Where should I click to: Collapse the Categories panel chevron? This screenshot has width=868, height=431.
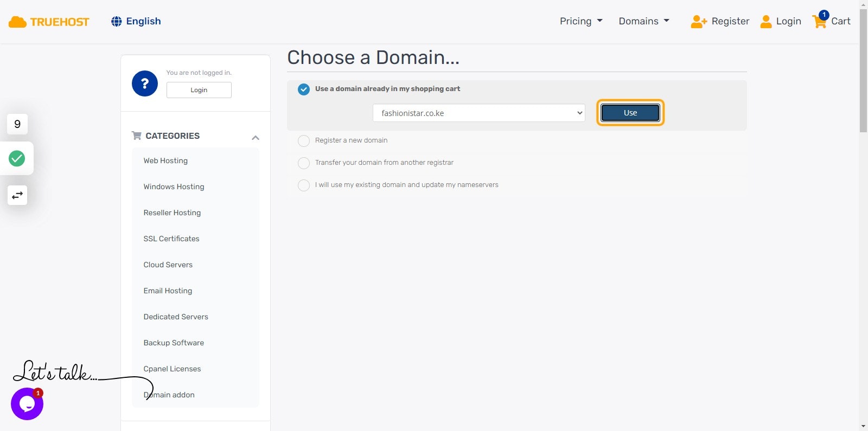click(x=256, y=138)
